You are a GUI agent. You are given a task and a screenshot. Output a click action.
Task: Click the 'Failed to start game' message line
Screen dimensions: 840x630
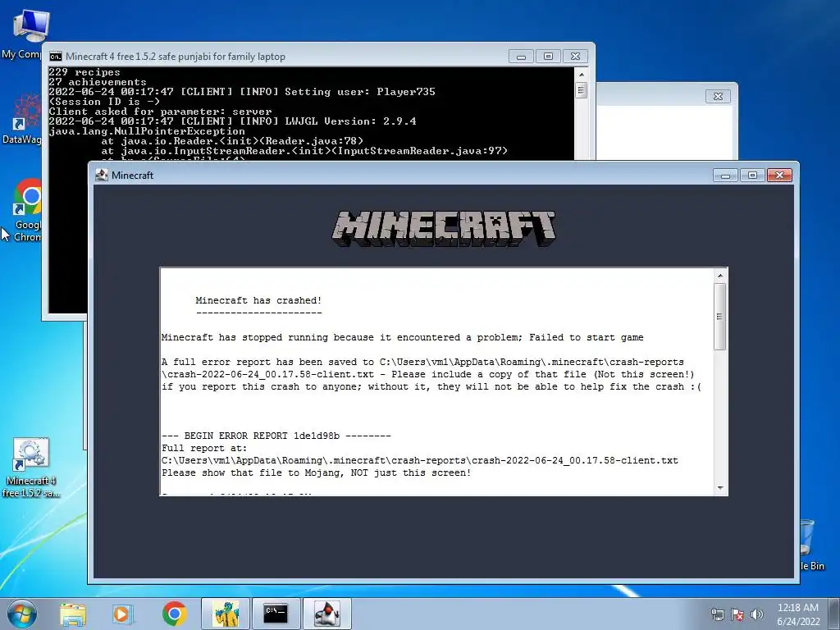point(402,337)
